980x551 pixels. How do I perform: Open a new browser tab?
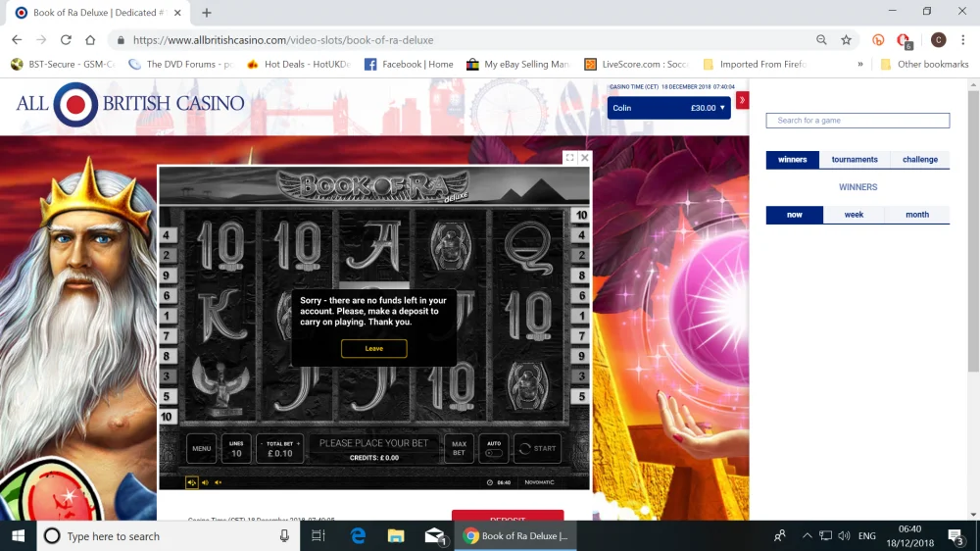[206, 13]
